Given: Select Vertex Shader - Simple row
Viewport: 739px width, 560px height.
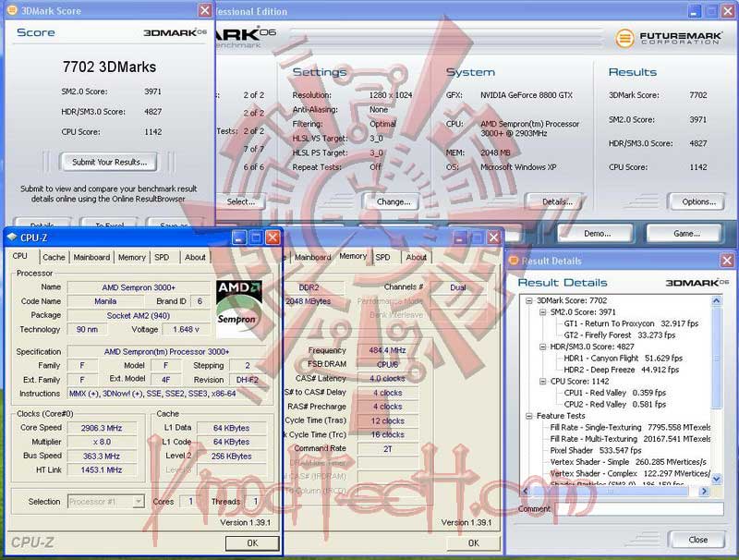Looking at the screenshot, I should point(628,462).
